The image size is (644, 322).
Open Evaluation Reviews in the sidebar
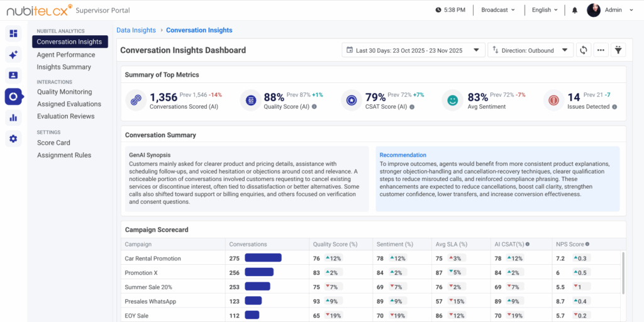(65, 116)
